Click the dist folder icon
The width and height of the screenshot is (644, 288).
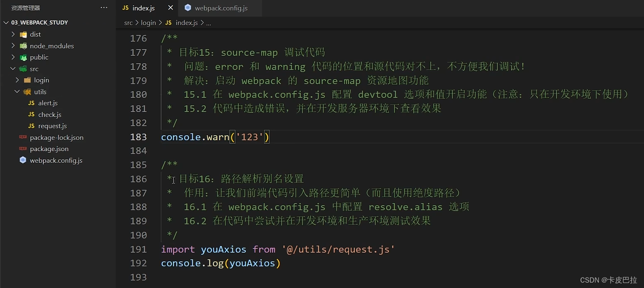click(x=23, y=35)
